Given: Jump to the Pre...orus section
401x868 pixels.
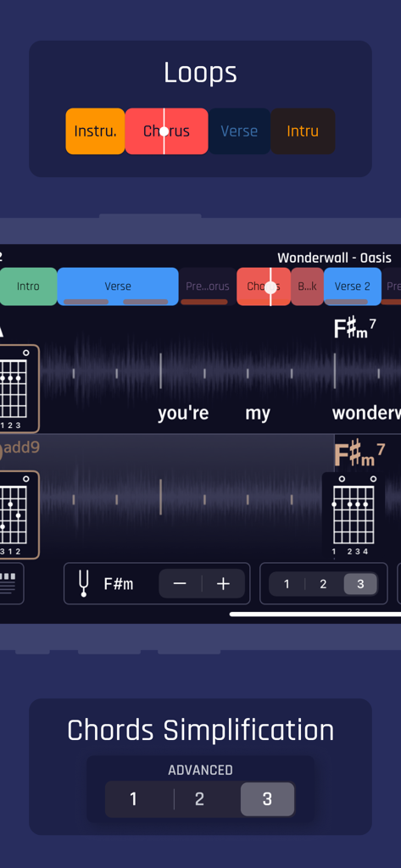Looking at the screenshot, I should pyautogui.click(x=208, y=287).
